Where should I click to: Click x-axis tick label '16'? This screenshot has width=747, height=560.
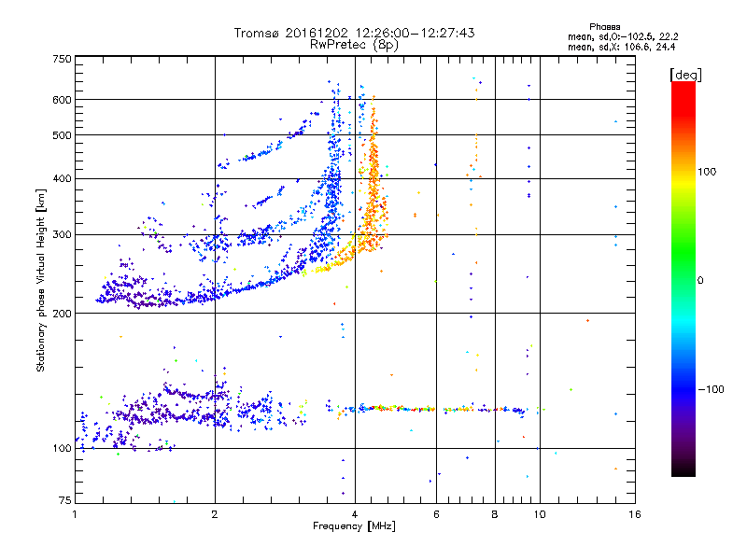coord(635,514)
